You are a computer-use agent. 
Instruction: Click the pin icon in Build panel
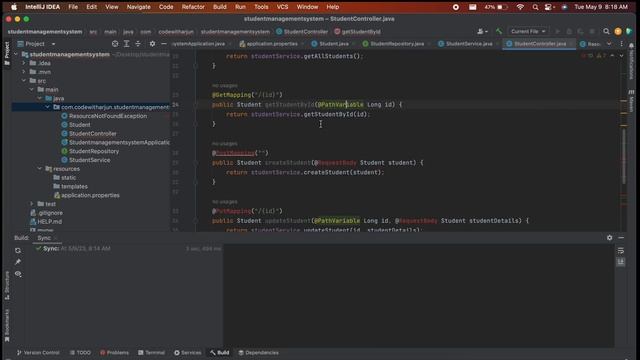[18, 262]
